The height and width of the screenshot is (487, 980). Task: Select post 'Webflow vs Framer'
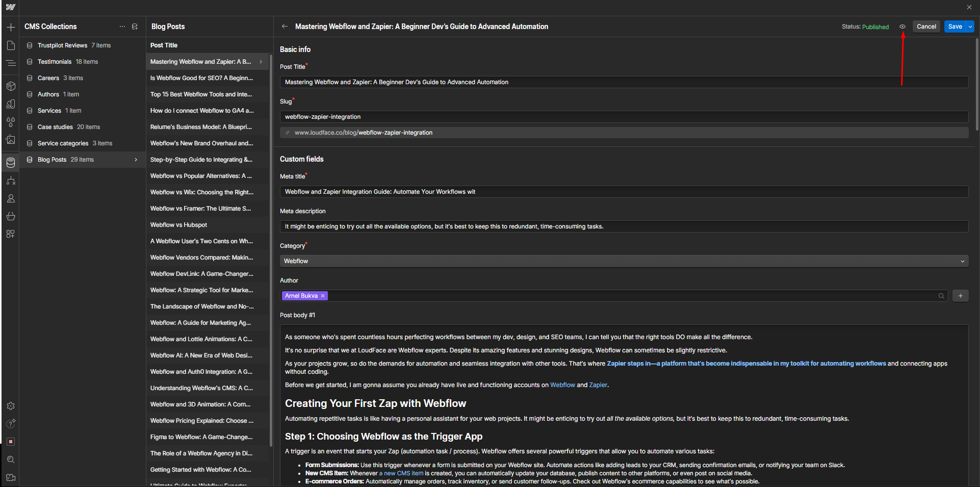(x=208, y=209)
